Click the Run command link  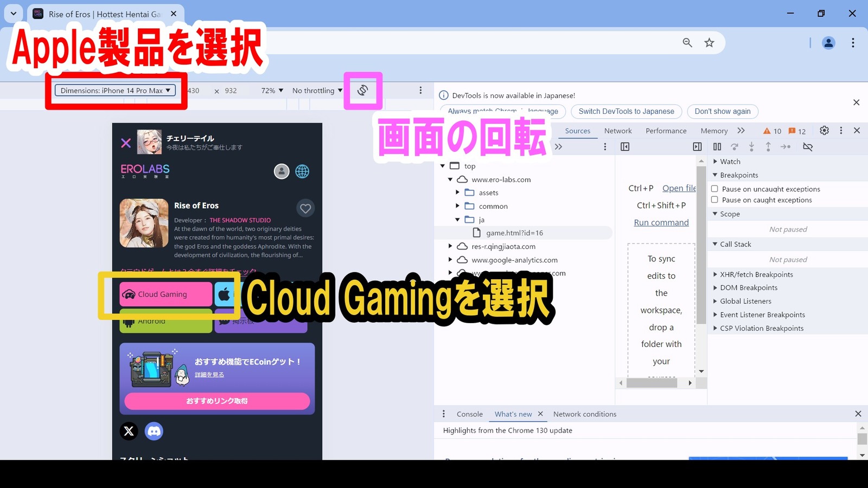[661, 222]
